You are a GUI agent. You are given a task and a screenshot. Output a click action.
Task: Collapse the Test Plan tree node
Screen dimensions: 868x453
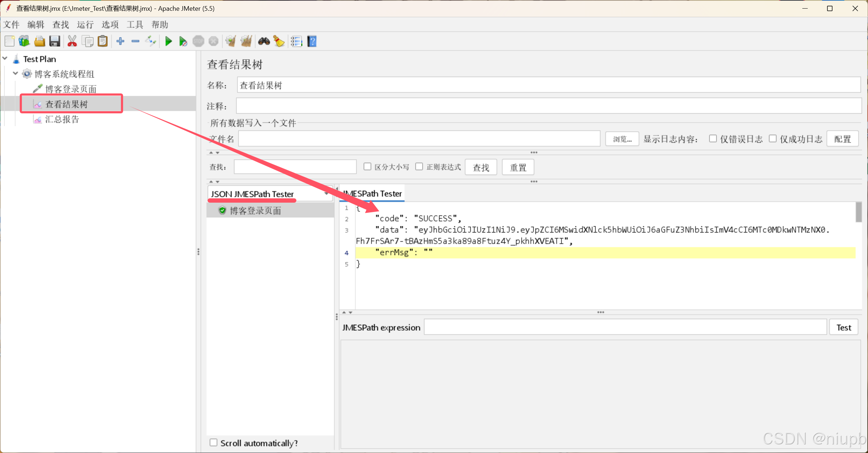pyautogui.click(x=5, y=58)
